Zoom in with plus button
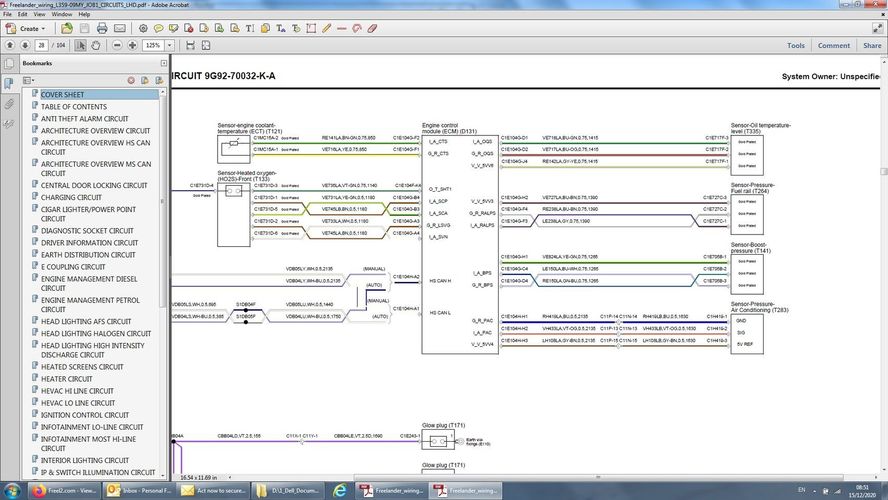 (133, 45)
